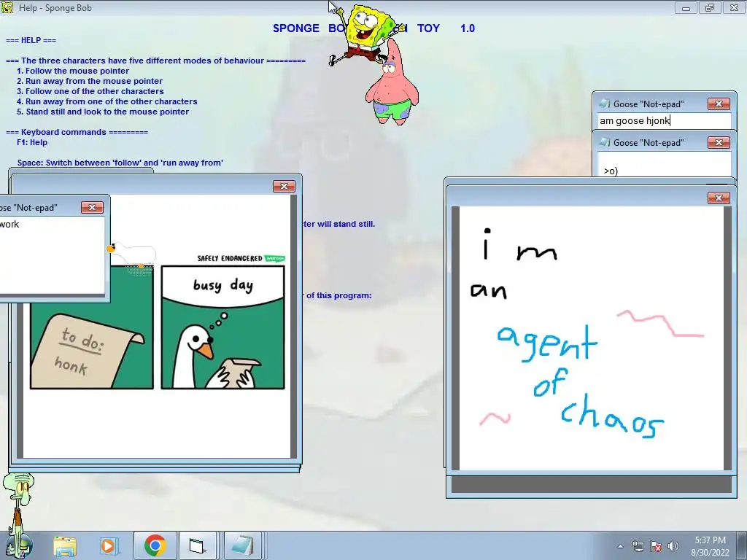The image size is (747, 560).
Task: Click the "SAFELY ENDANGERED" comic label
Action: pos(230,259)
